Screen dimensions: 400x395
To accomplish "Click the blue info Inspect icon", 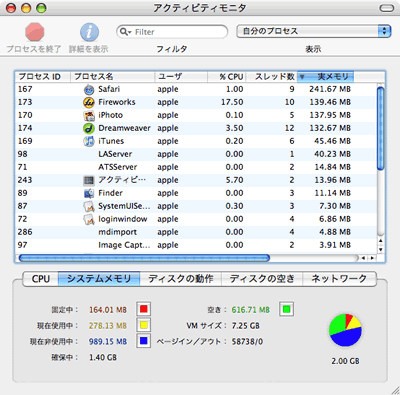I will (x=89, y=32).
